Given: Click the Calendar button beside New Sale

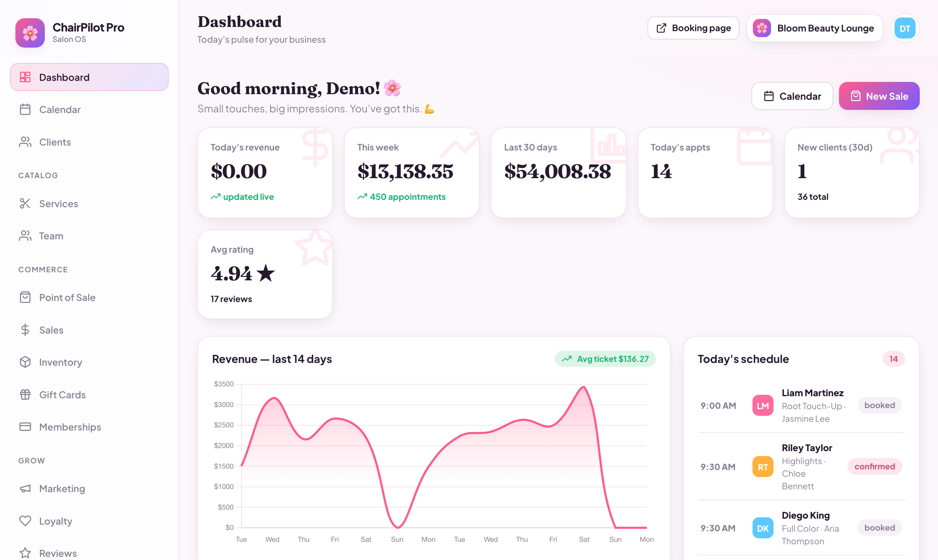Looking at the screenshot, I should (792, 96).
